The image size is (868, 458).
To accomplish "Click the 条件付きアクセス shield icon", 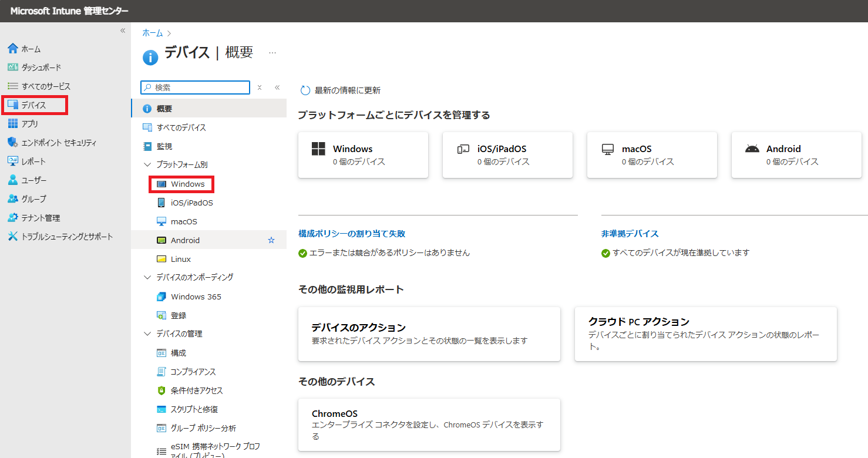I will pos(162,390).
